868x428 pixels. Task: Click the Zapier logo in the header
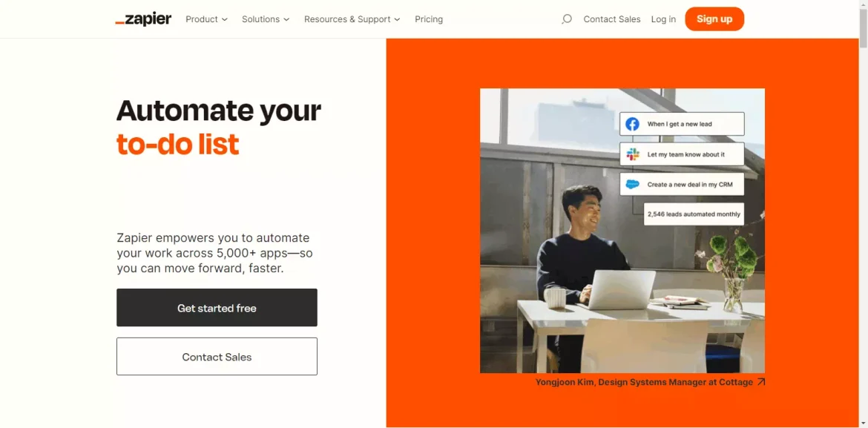point(143,19)
